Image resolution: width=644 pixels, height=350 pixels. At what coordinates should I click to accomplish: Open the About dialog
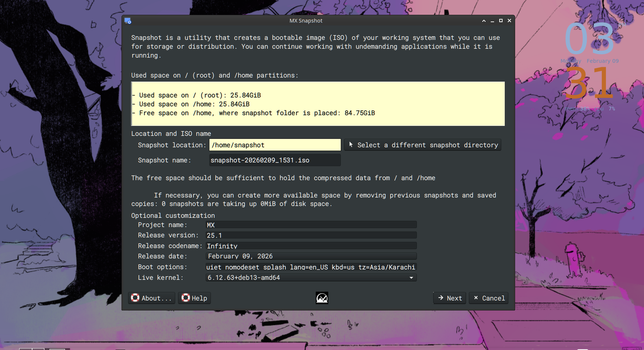coord(151,298)
